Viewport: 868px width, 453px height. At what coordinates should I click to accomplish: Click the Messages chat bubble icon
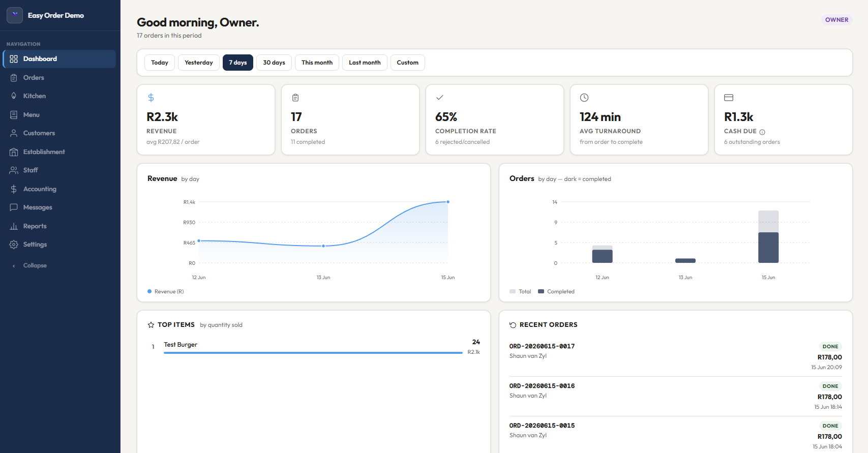[x=14, y=207]
